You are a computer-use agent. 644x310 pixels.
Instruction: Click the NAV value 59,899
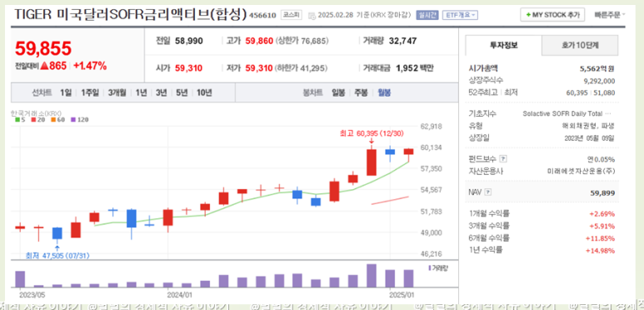(x=602, y=192)
